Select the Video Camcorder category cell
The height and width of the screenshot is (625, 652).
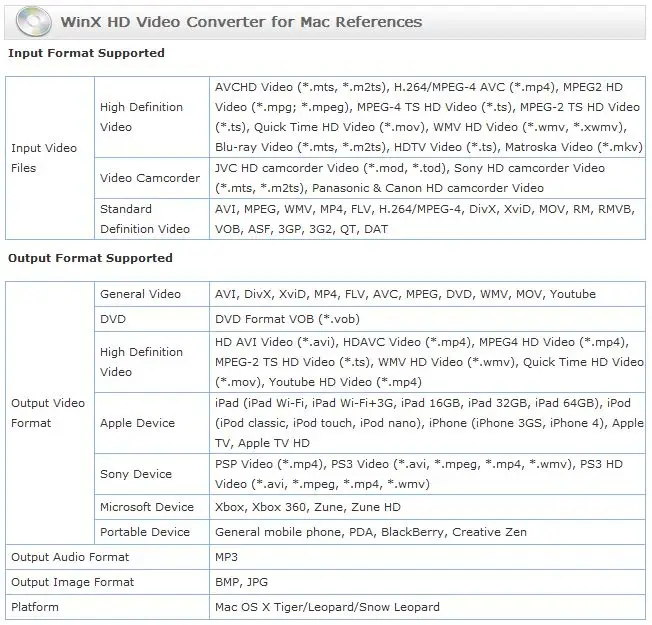coord(150,178)
